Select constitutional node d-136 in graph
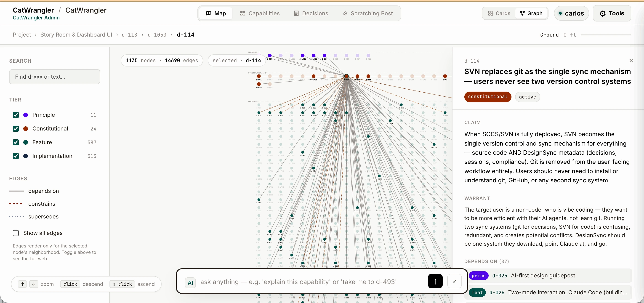The height and width of the screenshot is (303, 644). coord(368,76)
